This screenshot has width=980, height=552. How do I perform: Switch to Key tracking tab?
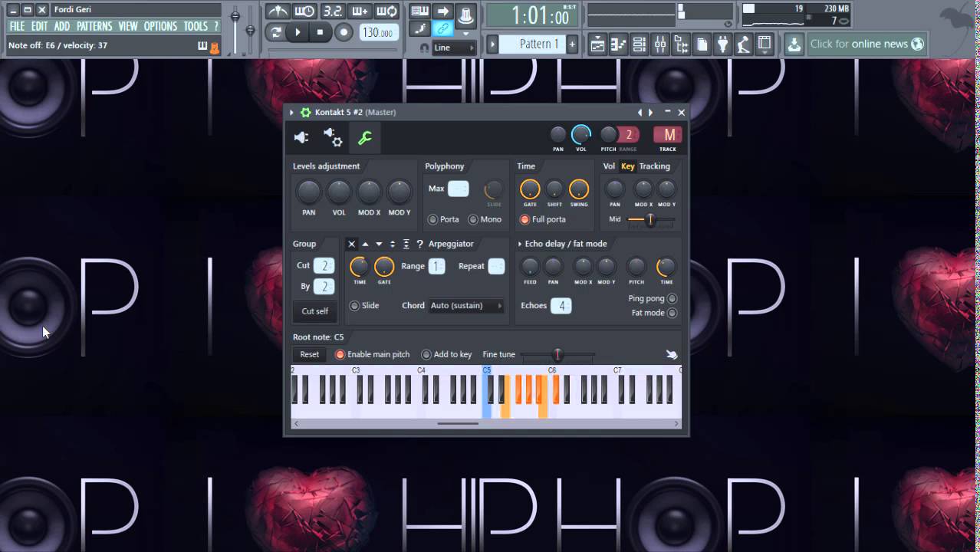tap(628, 166)
